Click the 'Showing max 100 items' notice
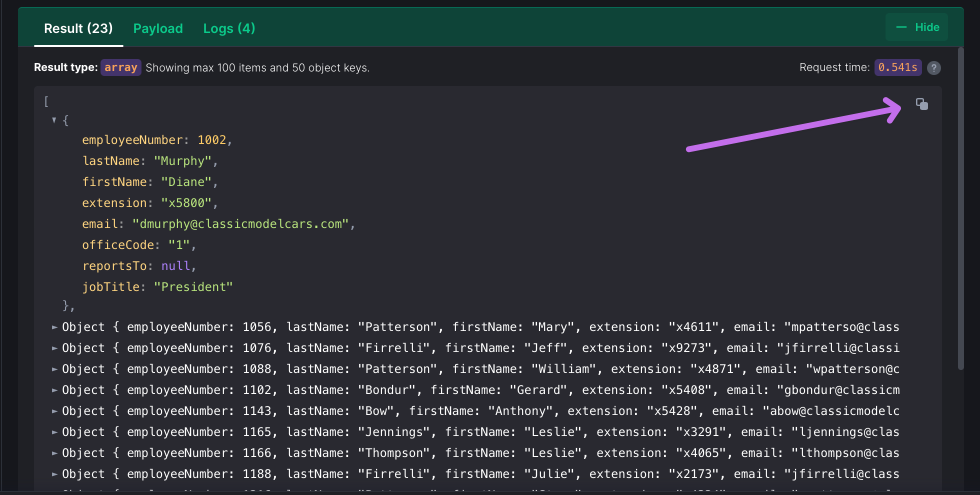Viewport: 980px width, 495px height. click(x=257, y=68)
